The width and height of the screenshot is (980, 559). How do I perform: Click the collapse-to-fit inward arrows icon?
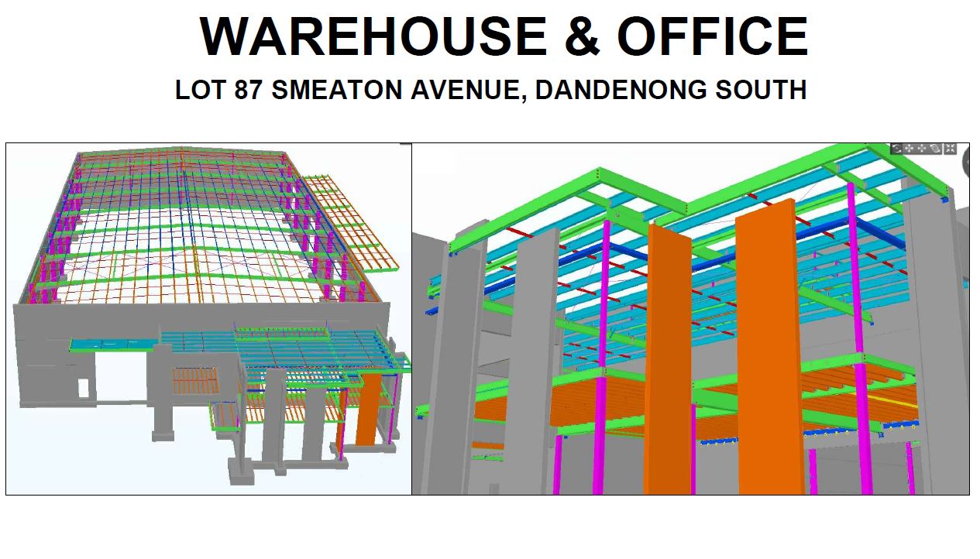[950, 149]
